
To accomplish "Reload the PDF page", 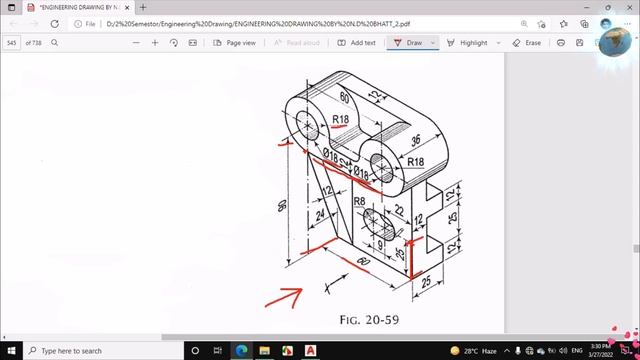I will pos(54,24).
